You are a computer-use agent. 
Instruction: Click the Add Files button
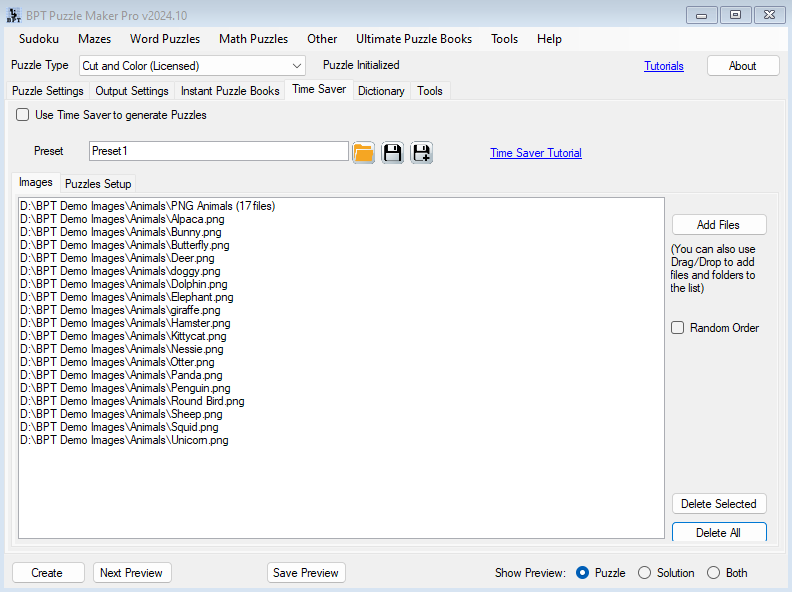point(718,225)
